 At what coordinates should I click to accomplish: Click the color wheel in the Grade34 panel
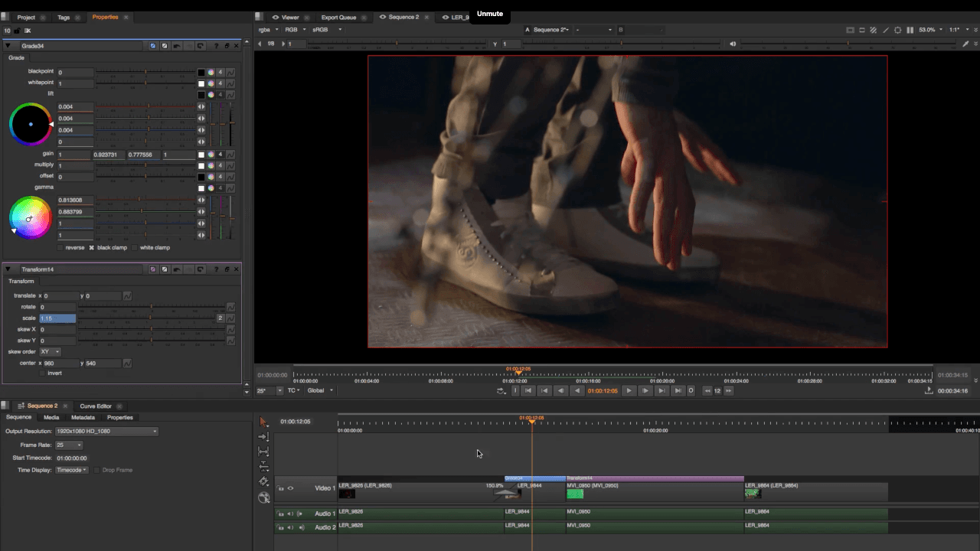pos(30,122)
